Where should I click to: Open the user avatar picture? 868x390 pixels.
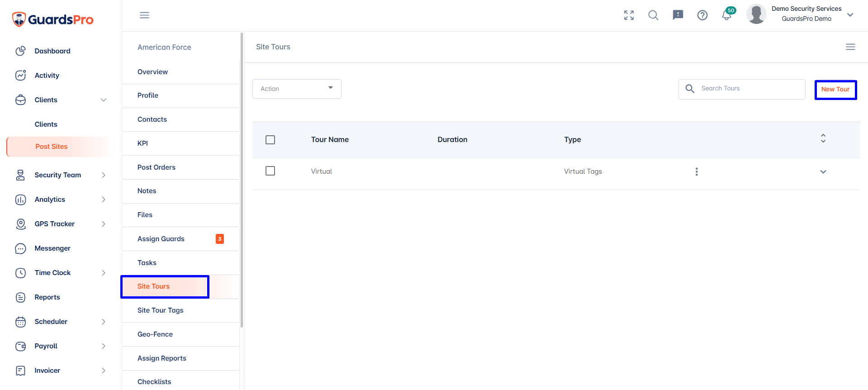[x=756, y=14]
